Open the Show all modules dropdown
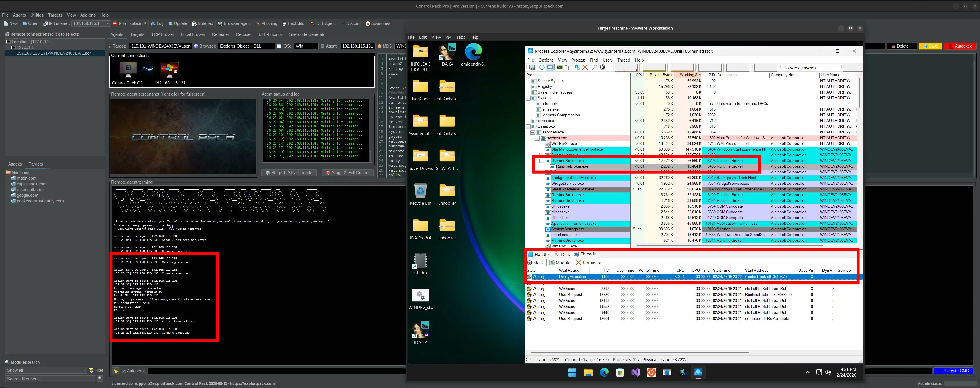The height and width of the screenshot is (388, 980). pos(46,371)
